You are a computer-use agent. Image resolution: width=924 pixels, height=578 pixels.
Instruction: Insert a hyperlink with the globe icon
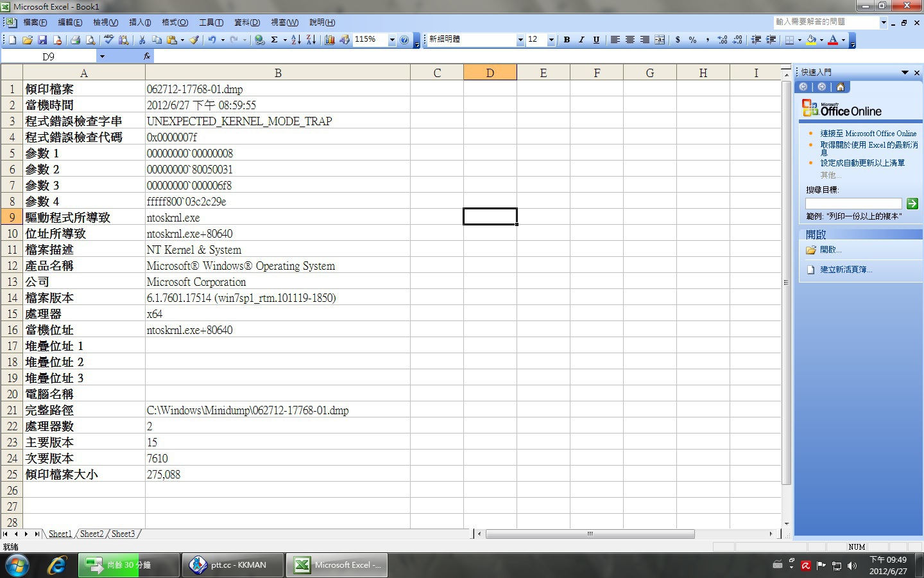click(x=259, y=40)
